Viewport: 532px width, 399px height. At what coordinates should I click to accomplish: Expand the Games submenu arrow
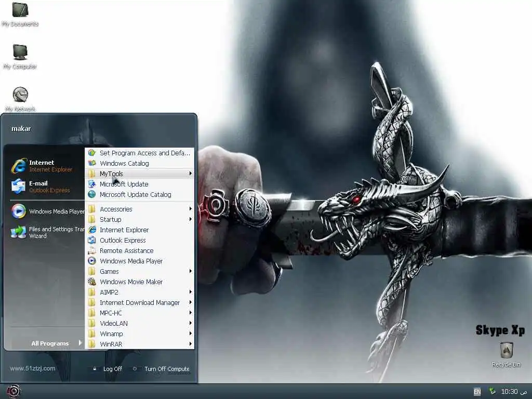tap(190, 271)
